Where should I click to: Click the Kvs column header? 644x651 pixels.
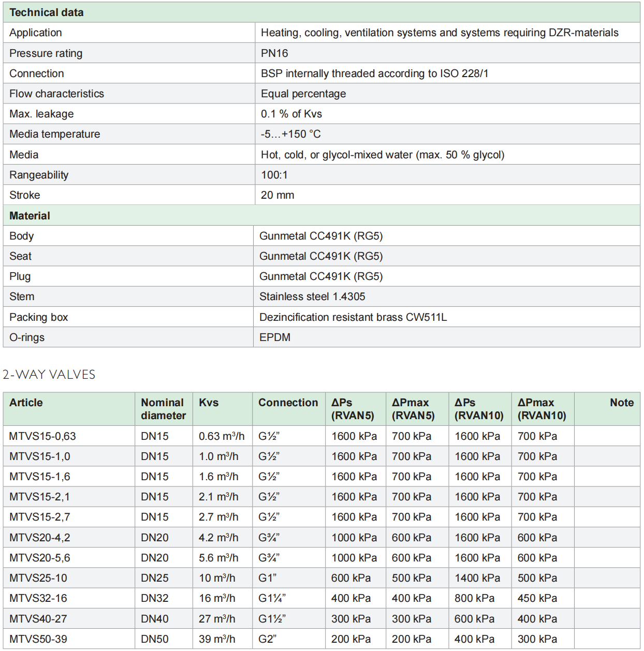click(x=209, y=403)
